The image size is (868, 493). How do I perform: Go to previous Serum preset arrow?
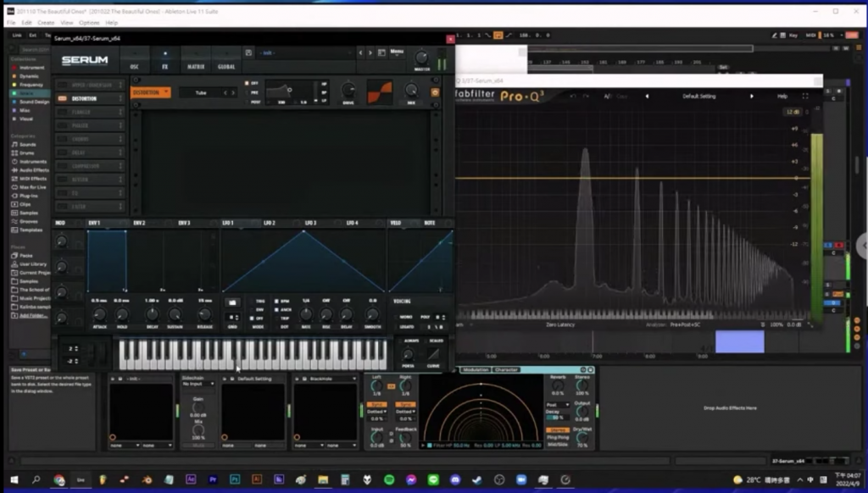pyautogui.click(x=360, y=53)
